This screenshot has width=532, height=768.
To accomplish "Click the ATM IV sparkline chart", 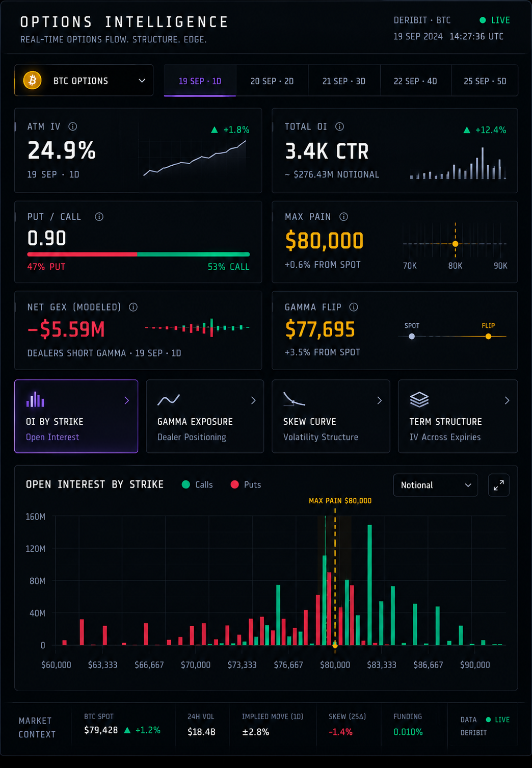I will (x=195, y=158).
